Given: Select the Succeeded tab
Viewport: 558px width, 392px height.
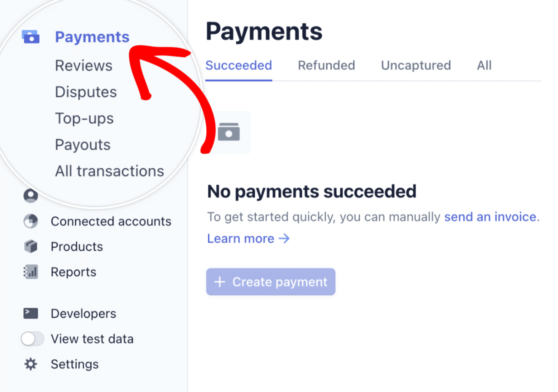Looking at the screenshot, I should pos(238,65).
